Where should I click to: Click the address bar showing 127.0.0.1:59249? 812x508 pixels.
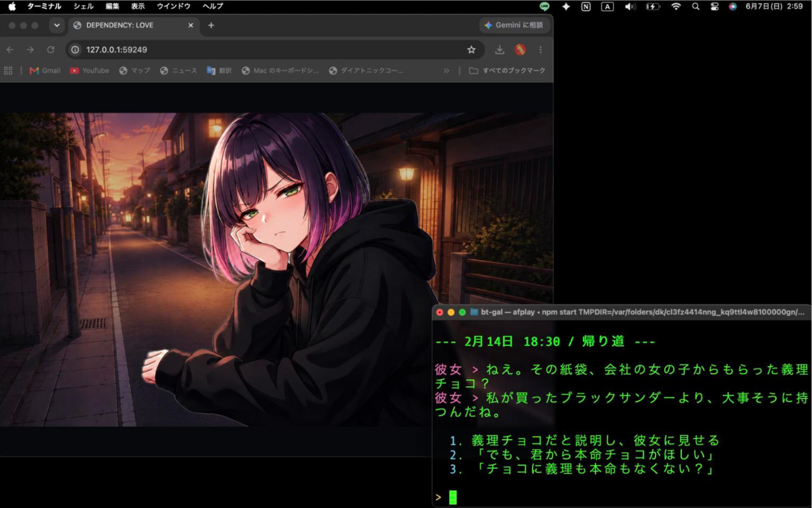275,49
